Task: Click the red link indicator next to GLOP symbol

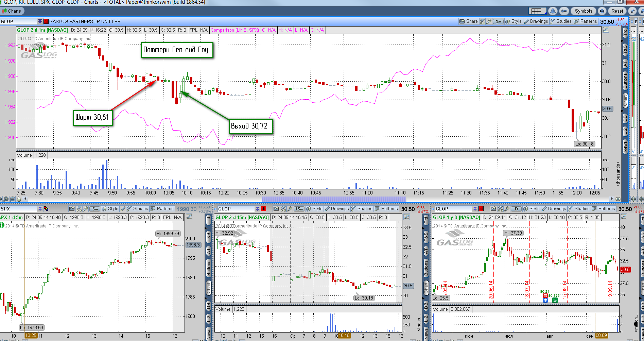Action: [x=46, y=21]
